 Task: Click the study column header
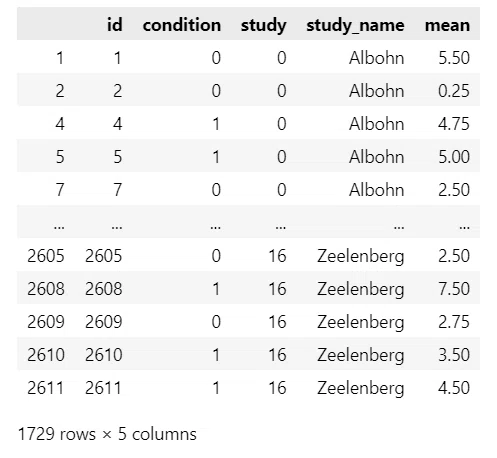click(263, 26)
